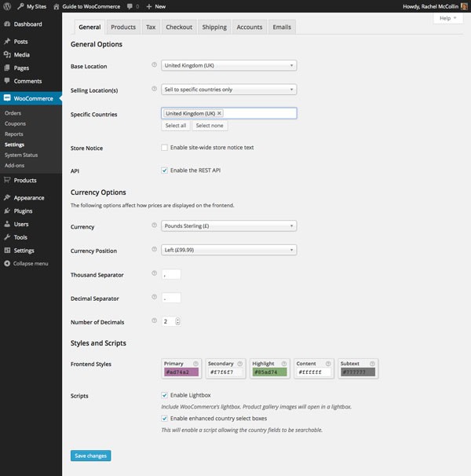Open Rachel McCollin's avatar
This screenshot has height=476, width=471.
tap(464, 6)
